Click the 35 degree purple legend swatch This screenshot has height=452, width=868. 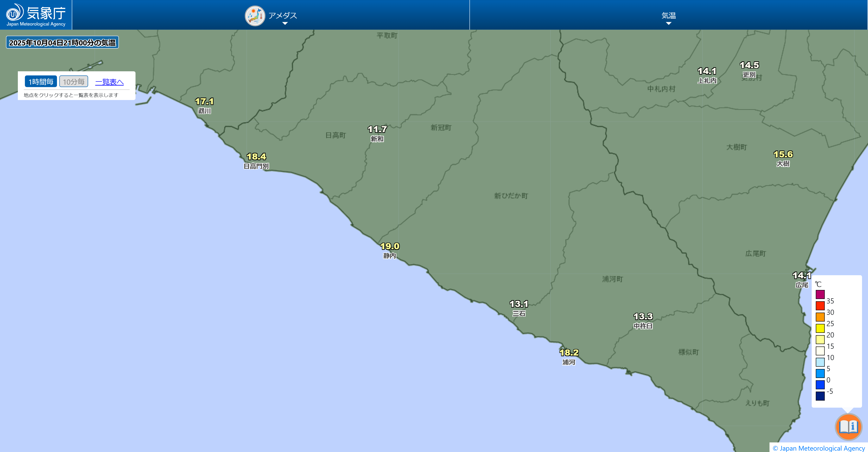[820, 294]
